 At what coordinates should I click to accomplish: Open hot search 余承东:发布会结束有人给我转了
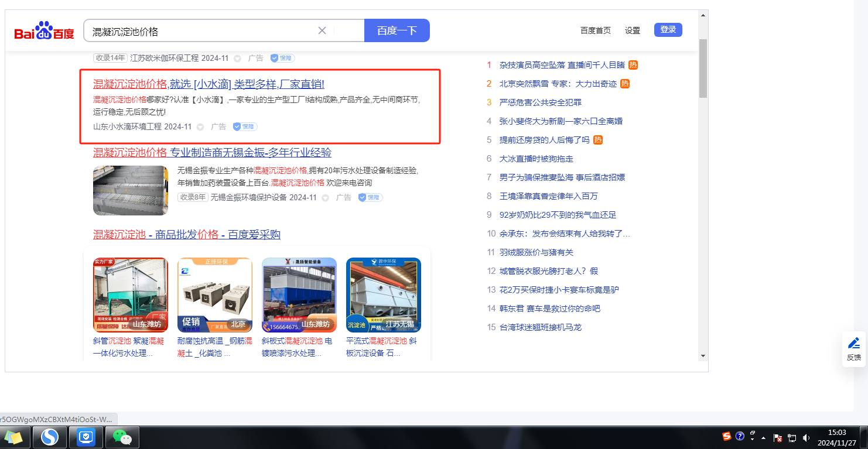565,234
